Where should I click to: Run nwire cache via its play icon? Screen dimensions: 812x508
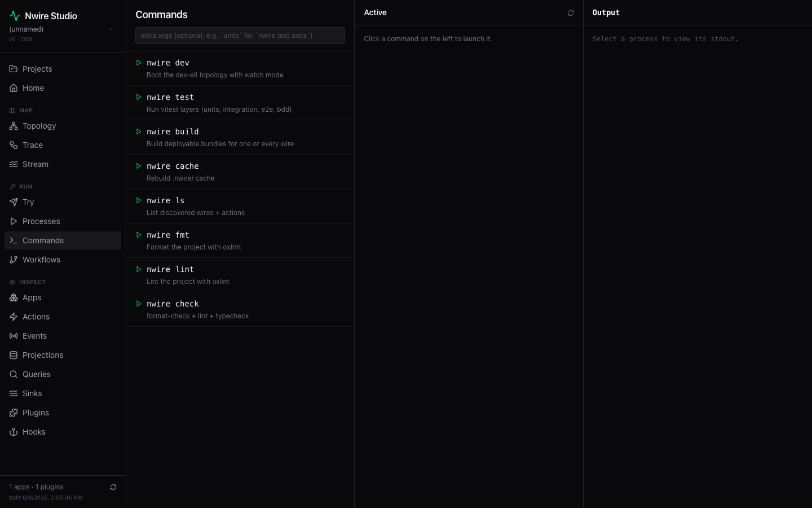[x=139, y=166]
